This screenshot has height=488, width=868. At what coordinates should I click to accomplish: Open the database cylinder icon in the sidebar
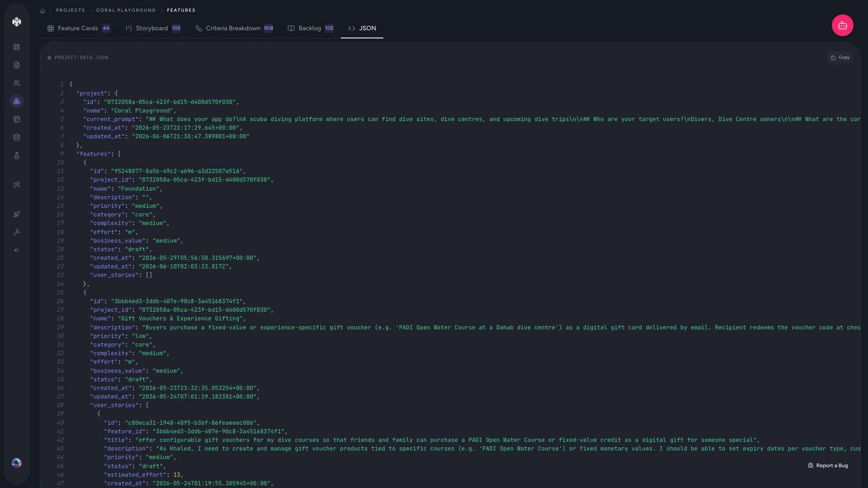[17, 137]
